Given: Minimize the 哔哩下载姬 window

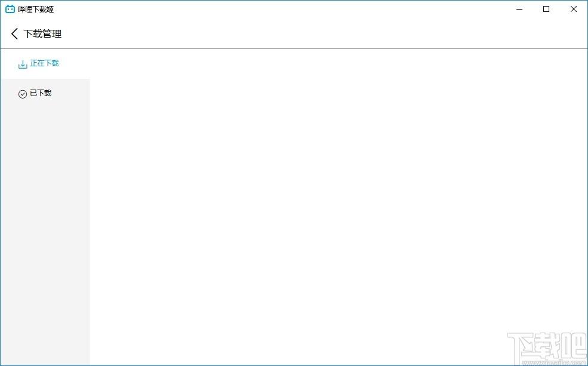Looking at the screenshot, I should 519,9.
